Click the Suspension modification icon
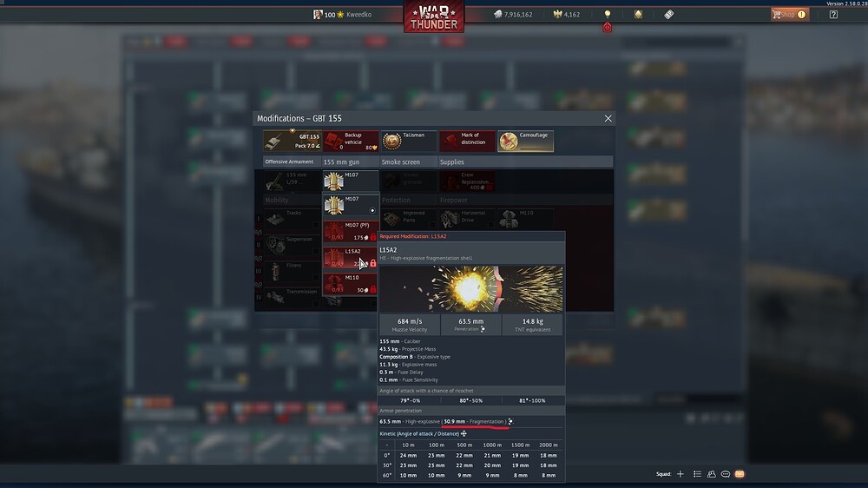This screenshot has width=868, height=488. pos(275,246)
